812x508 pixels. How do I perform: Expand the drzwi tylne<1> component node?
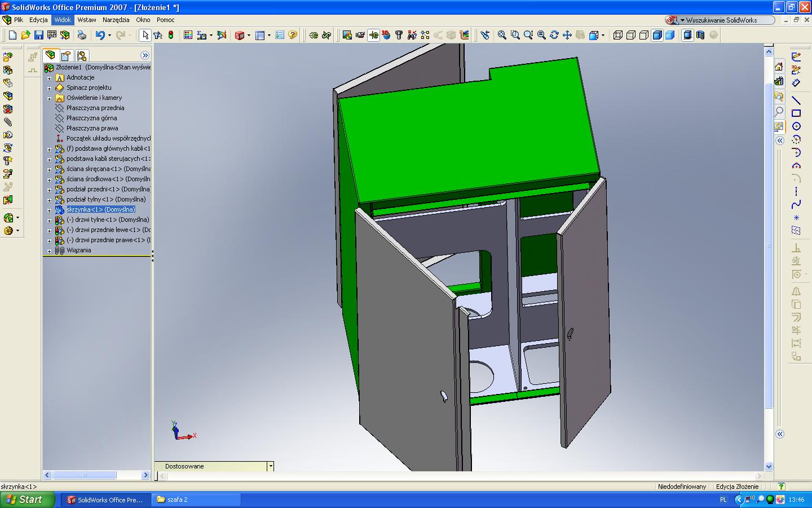click(x=49, y=220)
